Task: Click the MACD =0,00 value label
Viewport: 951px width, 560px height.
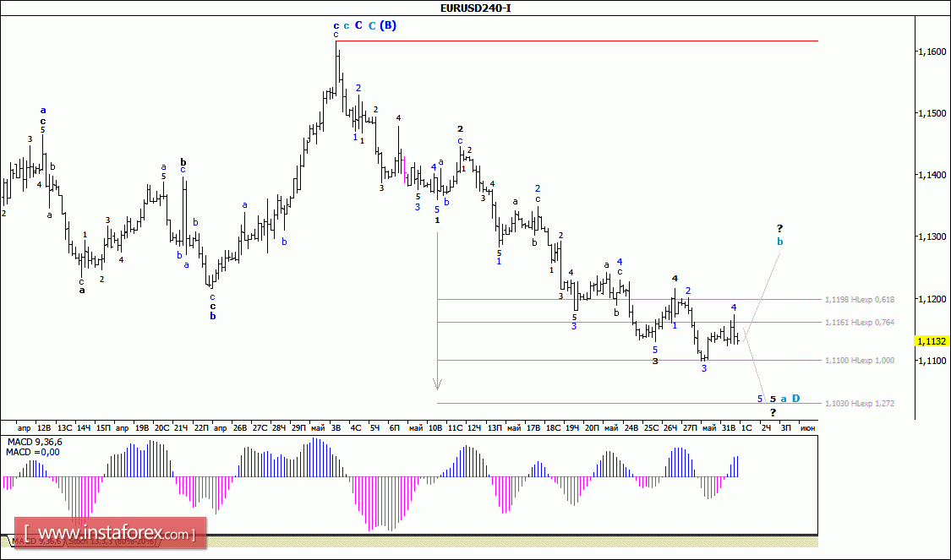Action: click(33, 452)
